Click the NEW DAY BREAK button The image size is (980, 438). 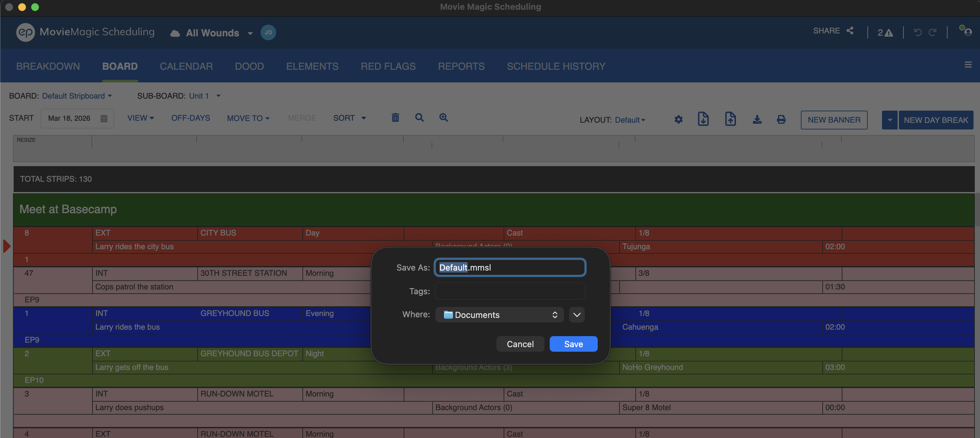pyautogui.click(x=936, y=120)
